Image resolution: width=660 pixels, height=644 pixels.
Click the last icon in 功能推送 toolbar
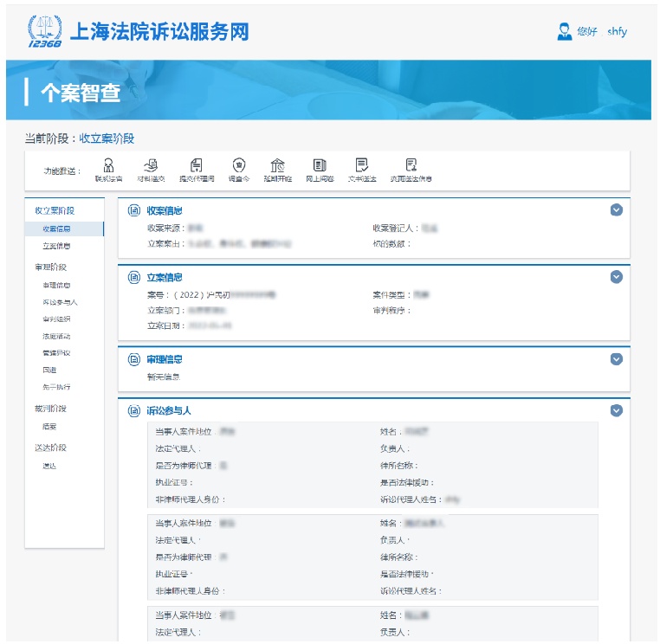click(x=411, y=165)
